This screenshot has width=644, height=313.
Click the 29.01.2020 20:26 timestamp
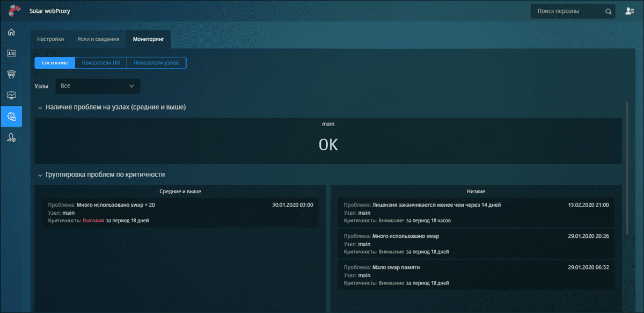pyautogui.click(x=588, y=236)
